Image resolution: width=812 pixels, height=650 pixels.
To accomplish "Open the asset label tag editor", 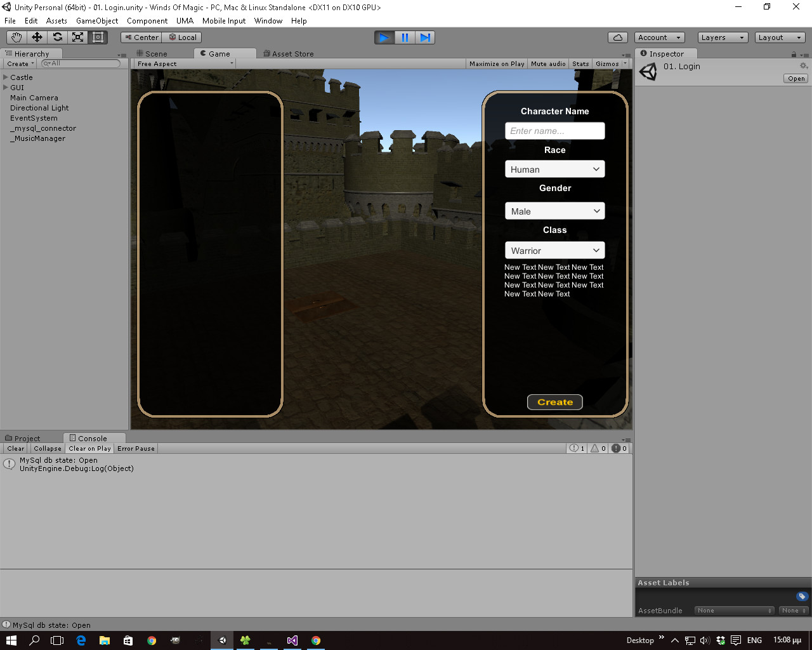I will pyautogui.click(x=802, y=596).
